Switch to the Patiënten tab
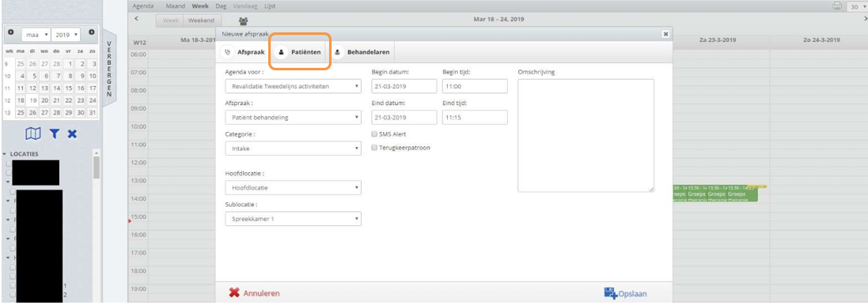 (x=299, y=52)
